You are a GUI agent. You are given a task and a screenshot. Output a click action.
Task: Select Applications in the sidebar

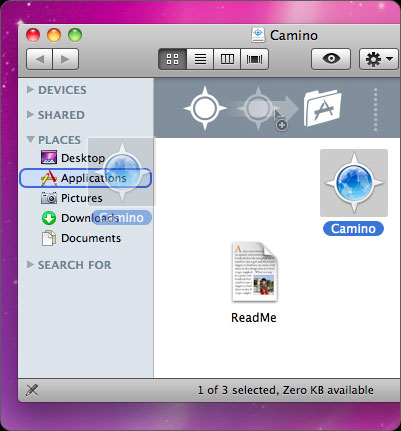85,178
